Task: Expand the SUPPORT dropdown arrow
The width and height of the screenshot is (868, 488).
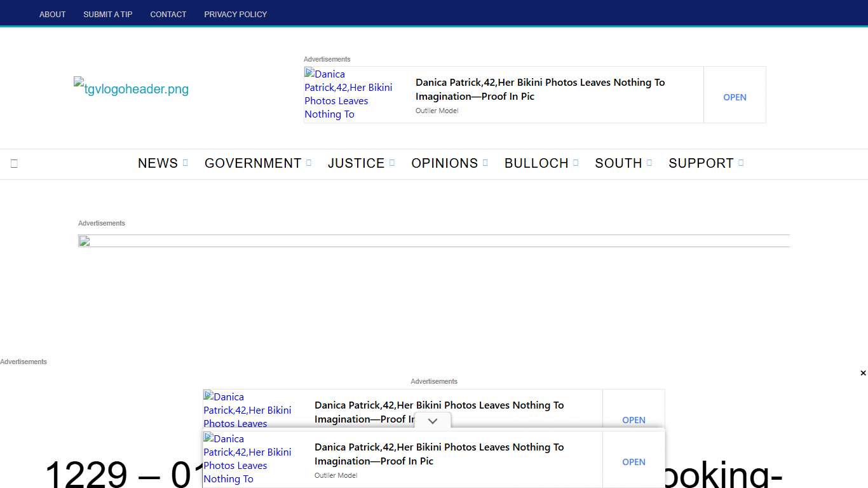Action: (x=741, y=163)
